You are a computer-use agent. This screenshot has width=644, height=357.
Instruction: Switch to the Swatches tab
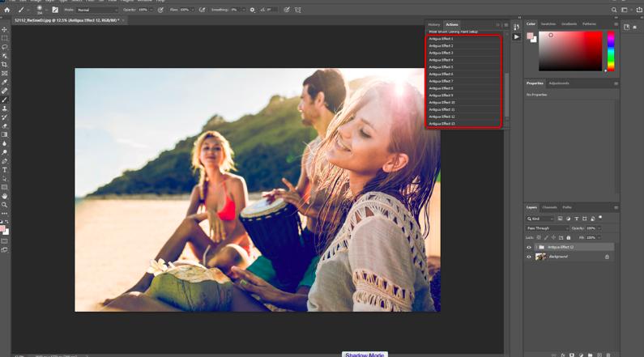[x=548, y=24]
